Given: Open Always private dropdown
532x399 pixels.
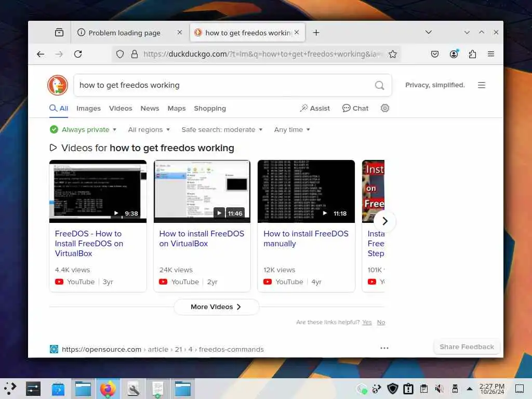Looking at the screenshot, I should pos(83,129).
